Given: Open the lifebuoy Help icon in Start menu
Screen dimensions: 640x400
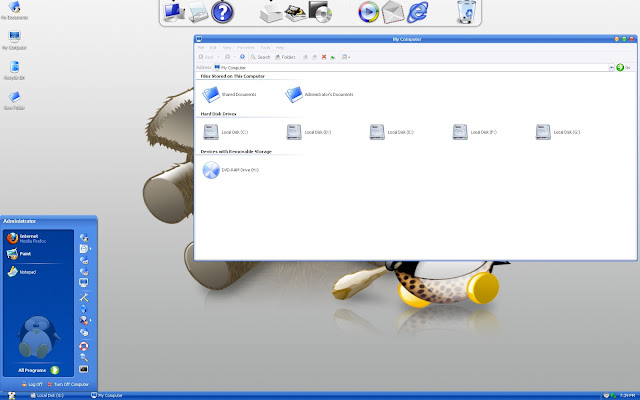Looking at the screenshot, I should (84, 347).
